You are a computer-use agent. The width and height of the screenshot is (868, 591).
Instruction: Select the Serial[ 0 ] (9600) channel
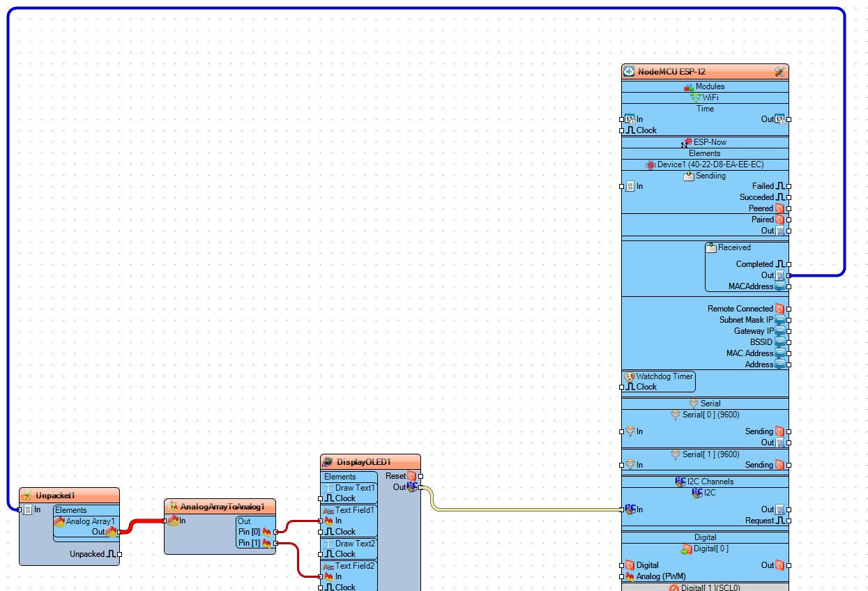(x=705, y=415)
